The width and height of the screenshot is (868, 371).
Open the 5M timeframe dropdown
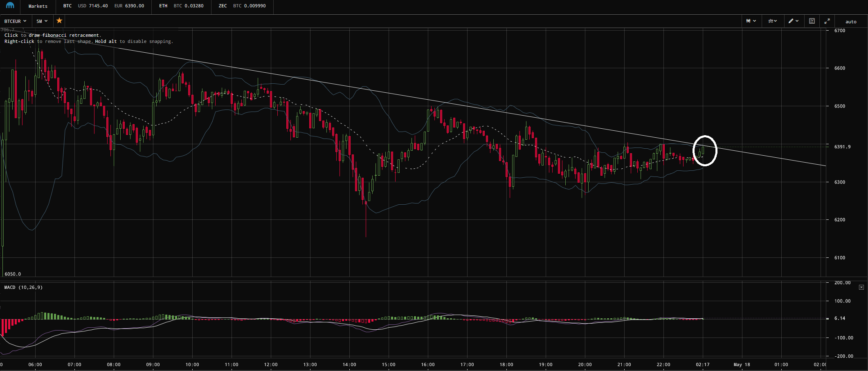tap(42, 21)
